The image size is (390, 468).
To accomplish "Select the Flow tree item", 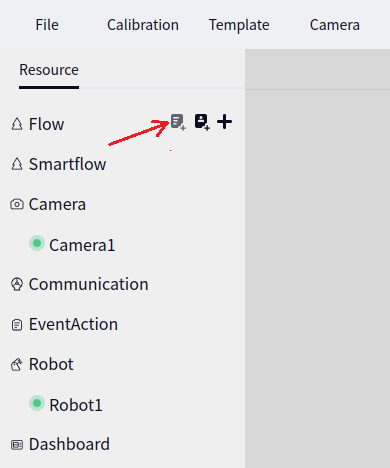I will [x=46, y=124].
